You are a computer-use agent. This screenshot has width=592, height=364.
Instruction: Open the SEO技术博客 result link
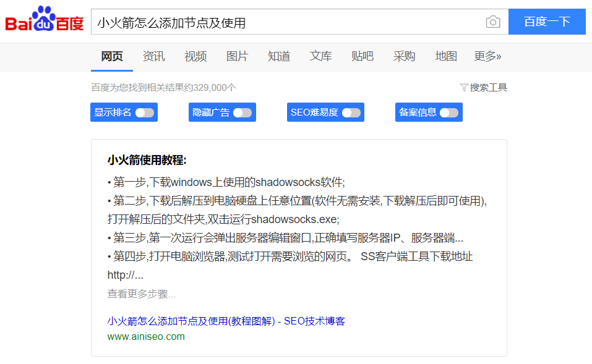226,321
